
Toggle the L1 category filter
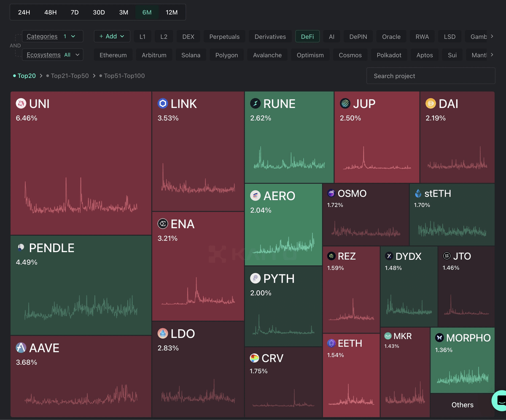143,37
